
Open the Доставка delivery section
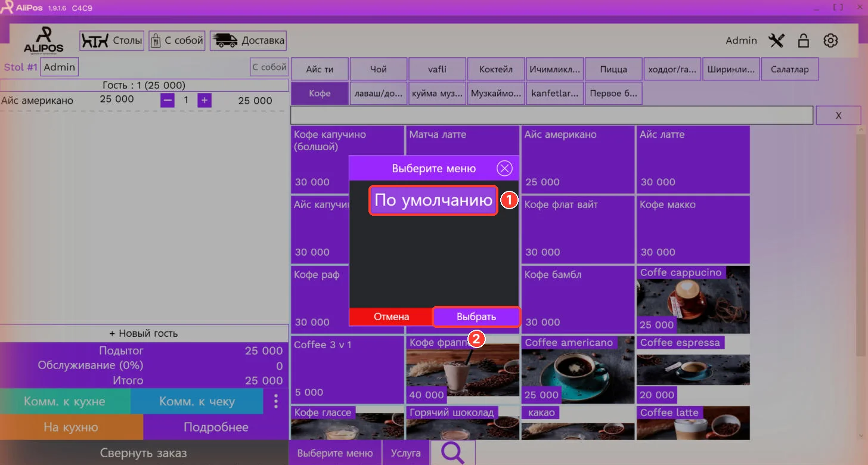coord(248,41)
